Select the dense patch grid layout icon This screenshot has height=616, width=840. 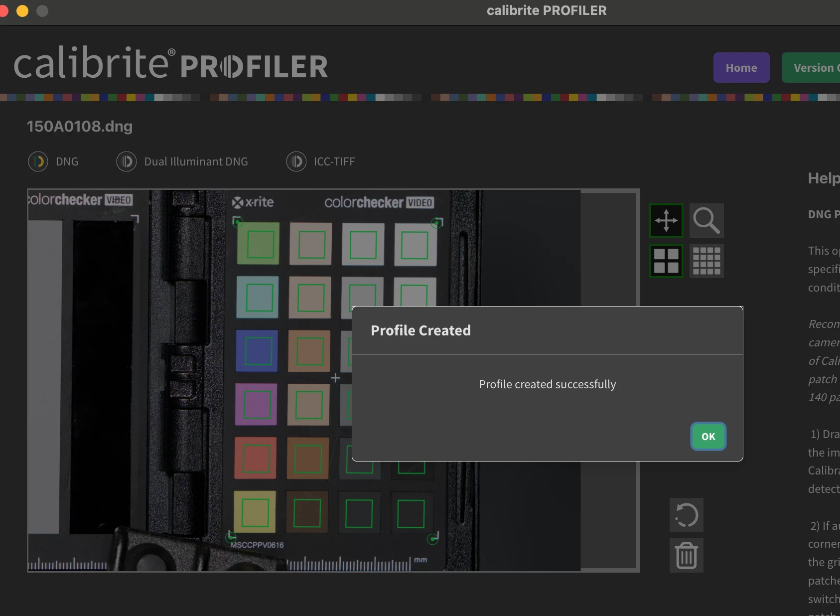(706, 261)
